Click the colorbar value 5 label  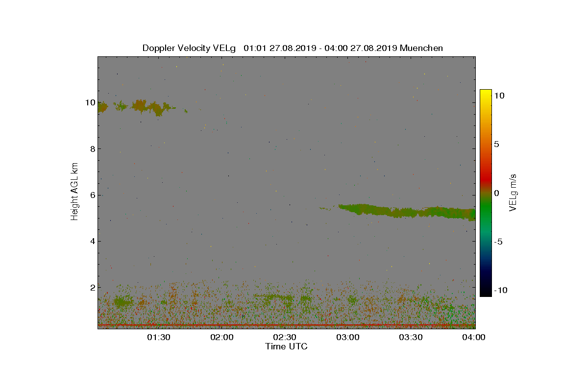(496, 144)
